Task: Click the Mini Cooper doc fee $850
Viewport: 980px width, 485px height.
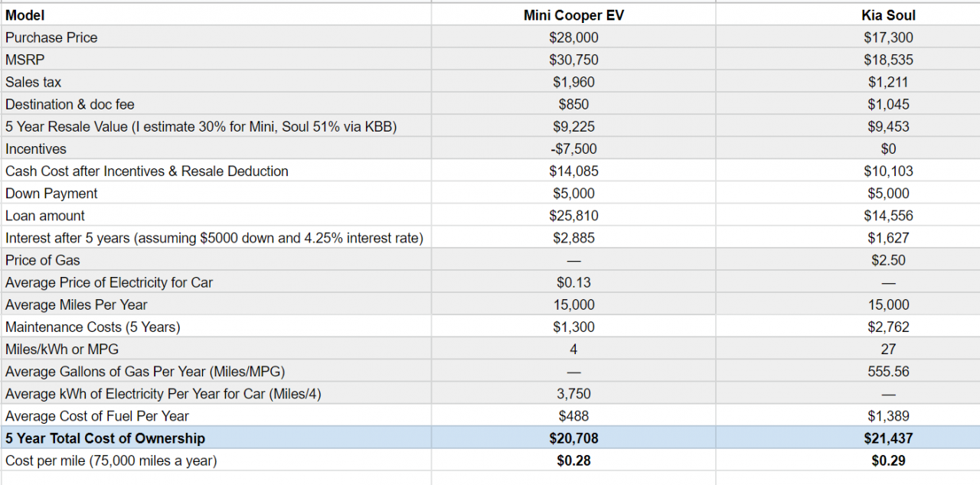Action: tap(573, 104)
